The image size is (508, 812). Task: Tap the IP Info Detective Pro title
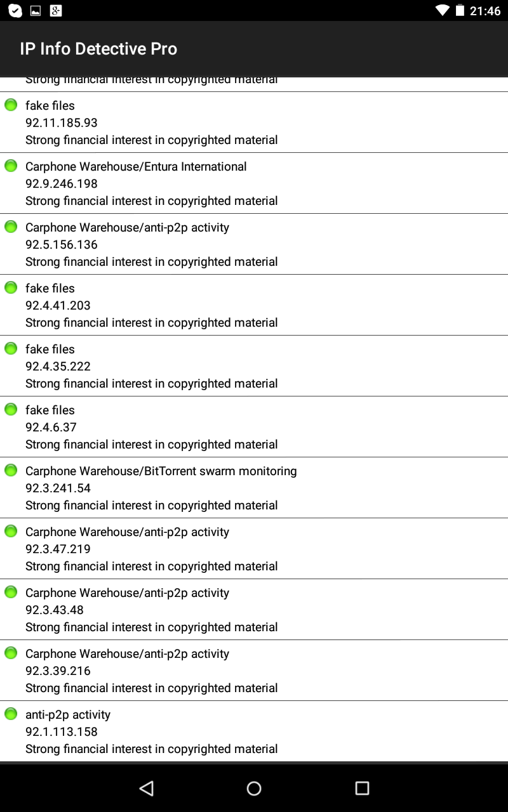[x=98, y=49]
